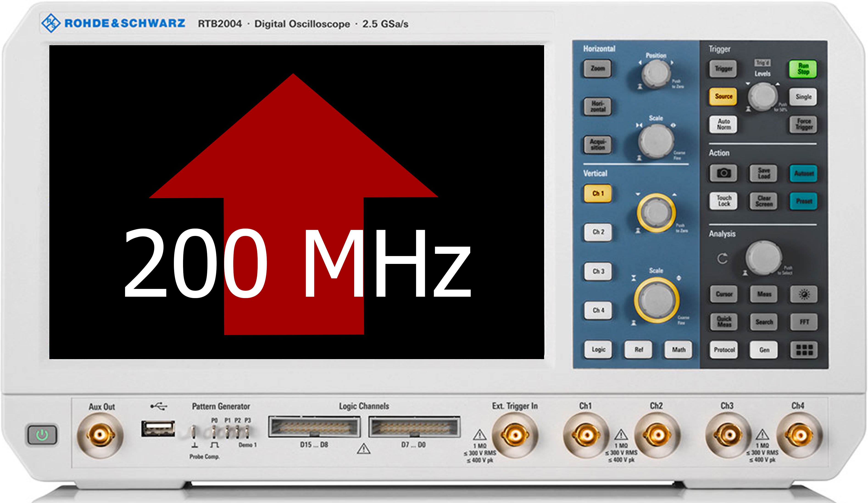Click the front USB port

point(158,429)
